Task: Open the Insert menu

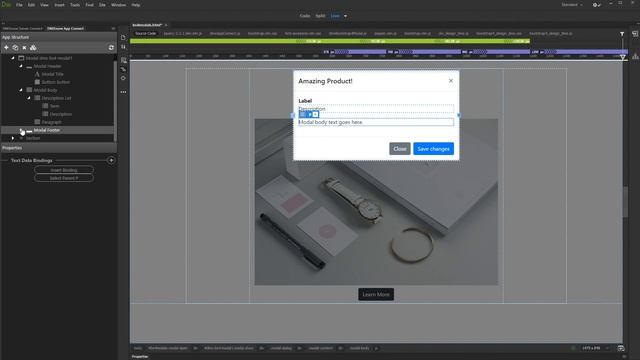Action: [x=59, y=5]
